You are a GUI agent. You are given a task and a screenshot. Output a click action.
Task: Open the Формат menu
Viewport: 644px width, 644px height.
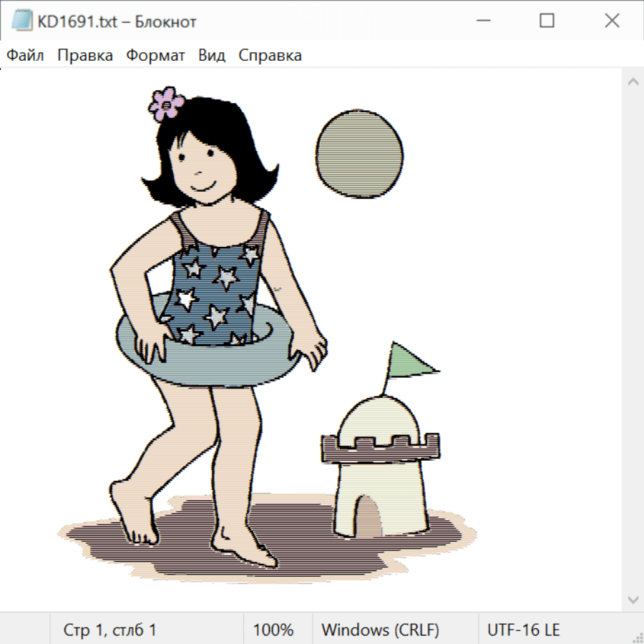pos(155,56)
